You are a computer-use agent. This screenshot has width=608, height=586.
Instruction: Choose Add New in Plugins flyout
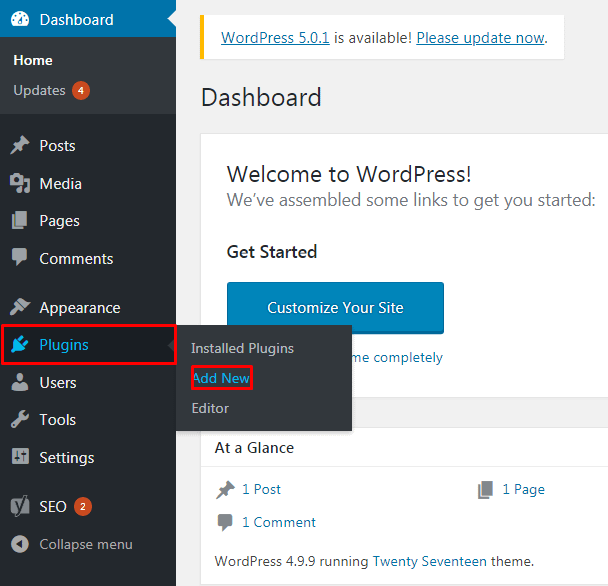coord(221,378)
